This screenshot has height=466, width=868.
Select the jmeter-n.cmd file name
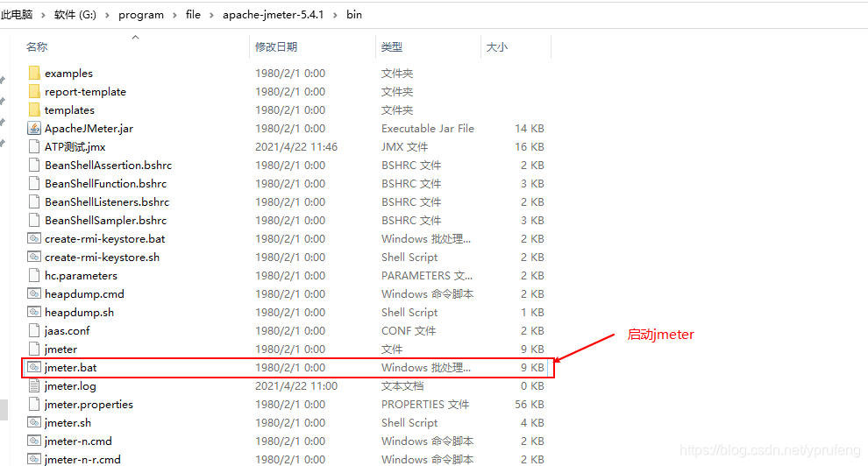click(x=78, y=441)
